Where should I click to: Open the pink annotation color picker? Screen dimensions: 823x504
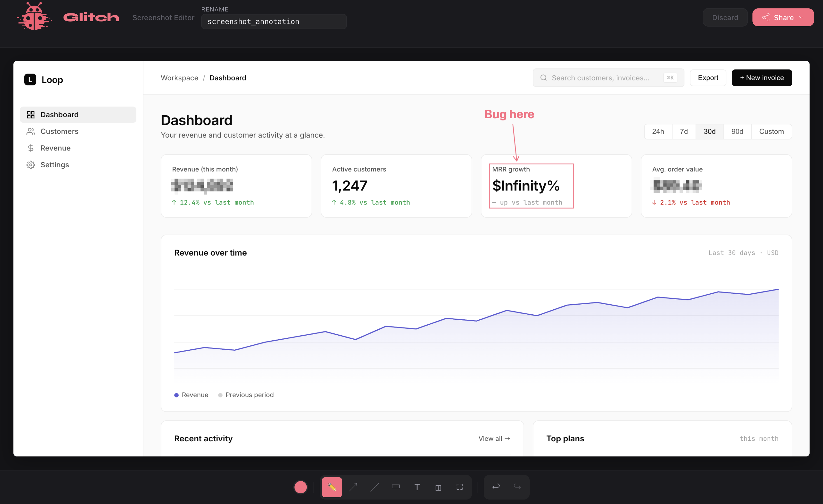(300, 487)
